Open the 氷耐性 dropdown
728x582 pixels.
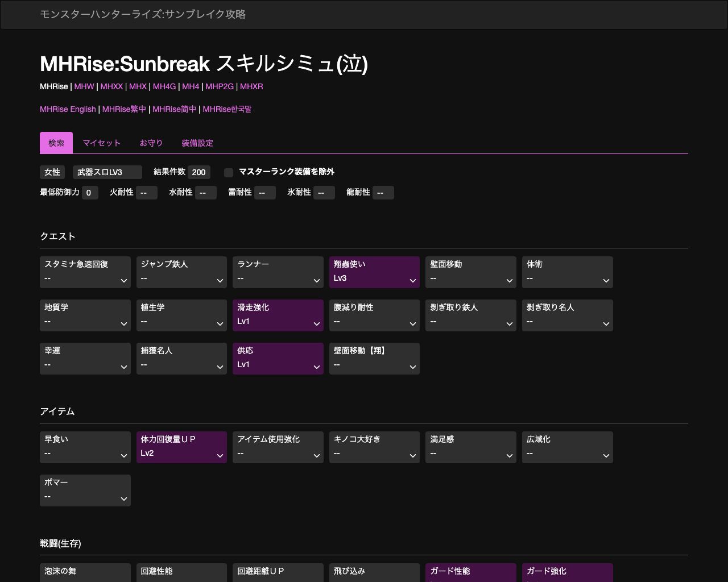pos(324,193)
